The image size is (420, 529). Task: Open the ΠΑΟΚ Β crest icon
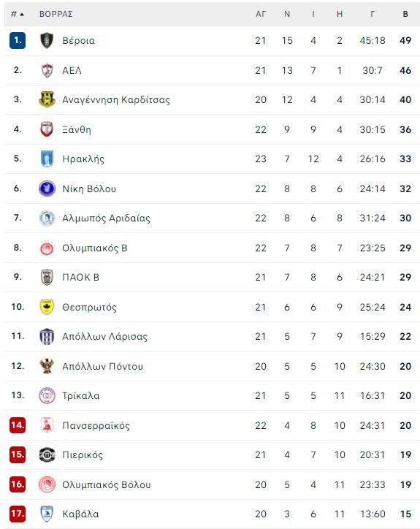tap(47, 278)
